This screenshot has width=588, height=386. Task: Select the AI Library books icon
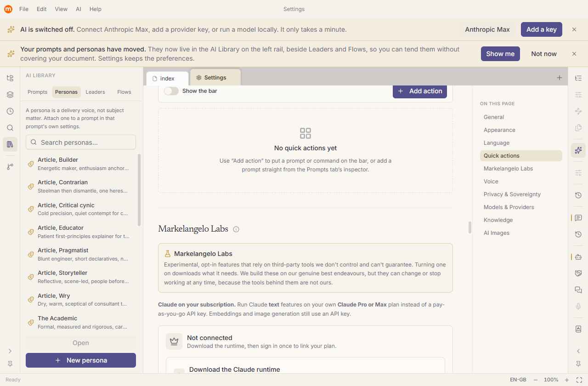coord(10,144)
